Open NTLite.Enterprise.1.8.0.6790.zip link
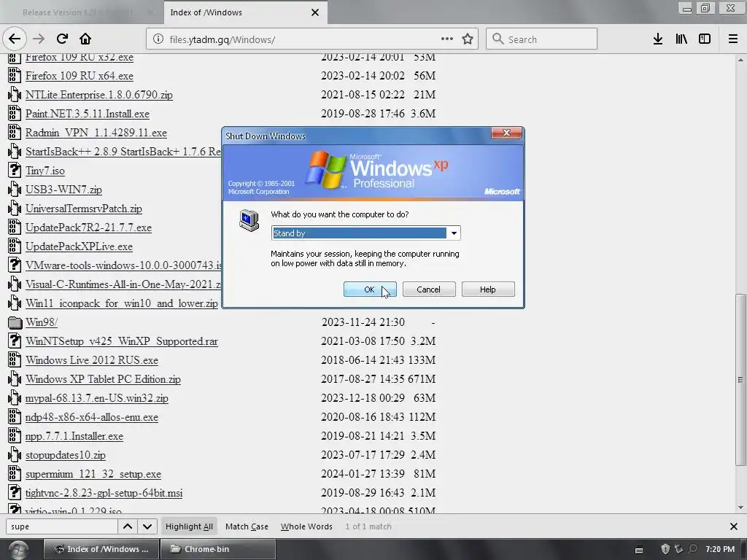Screen dimensions: 747x560 (x=99, y=95)
